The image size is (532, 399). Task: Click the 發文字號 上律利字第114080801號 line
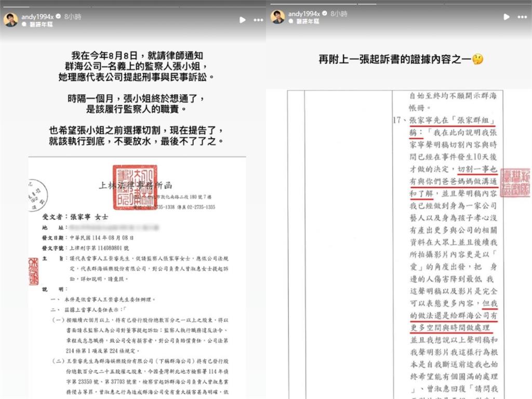(x=86, y=248)
